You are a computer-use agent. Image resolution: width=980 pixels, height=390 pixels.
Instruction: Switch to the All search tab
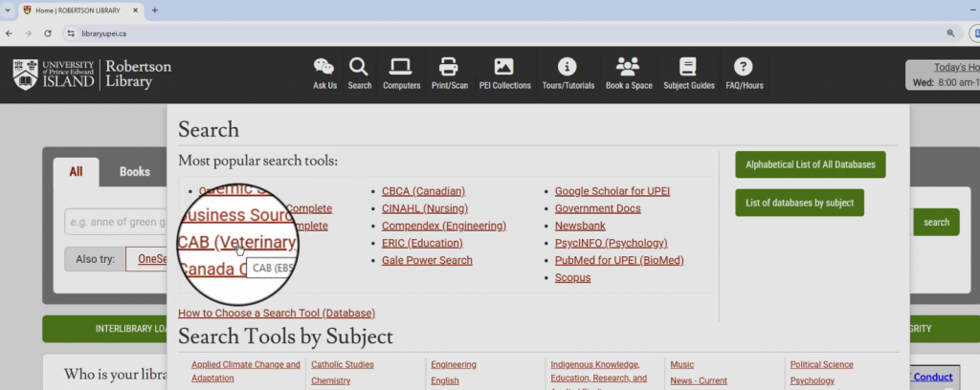[x=76, y=172]
